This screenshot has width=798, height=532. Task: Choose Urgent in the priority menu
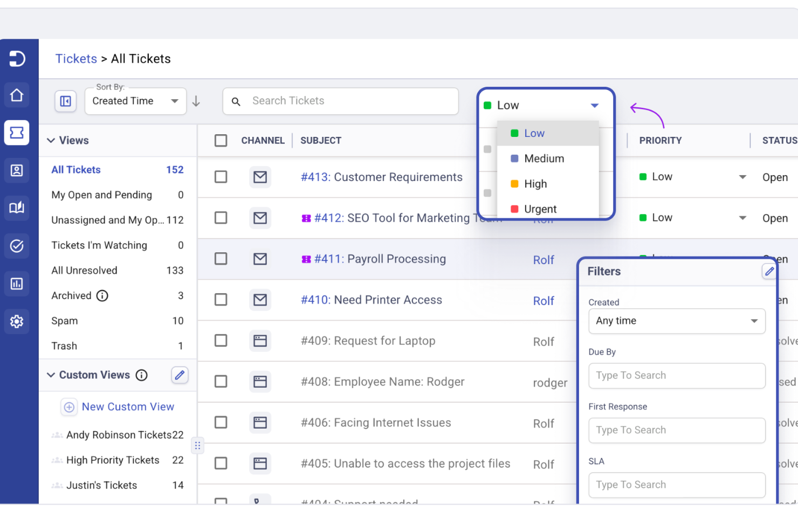coord(540,209)
